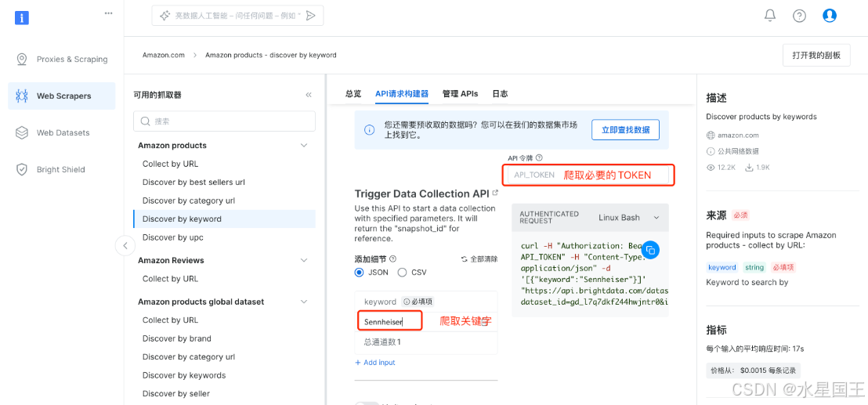Collapse the available scrapers panel
Screen dimensions: 868x405
coord(309,95)
